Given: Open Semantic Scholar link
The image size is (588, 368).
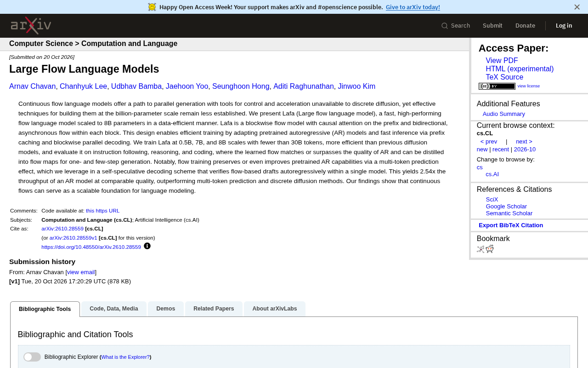Looking at the screenshot, I should click(509, 213).
